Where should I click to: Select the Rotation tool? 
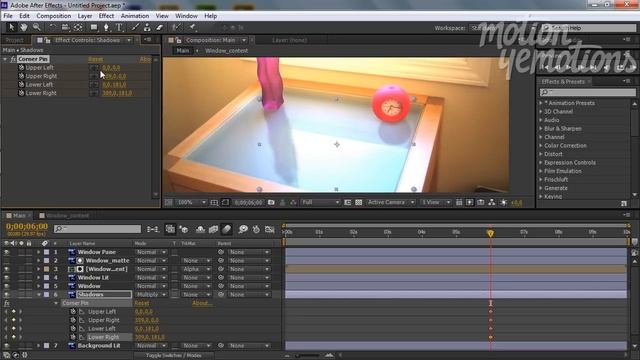(x=52, y=27)
